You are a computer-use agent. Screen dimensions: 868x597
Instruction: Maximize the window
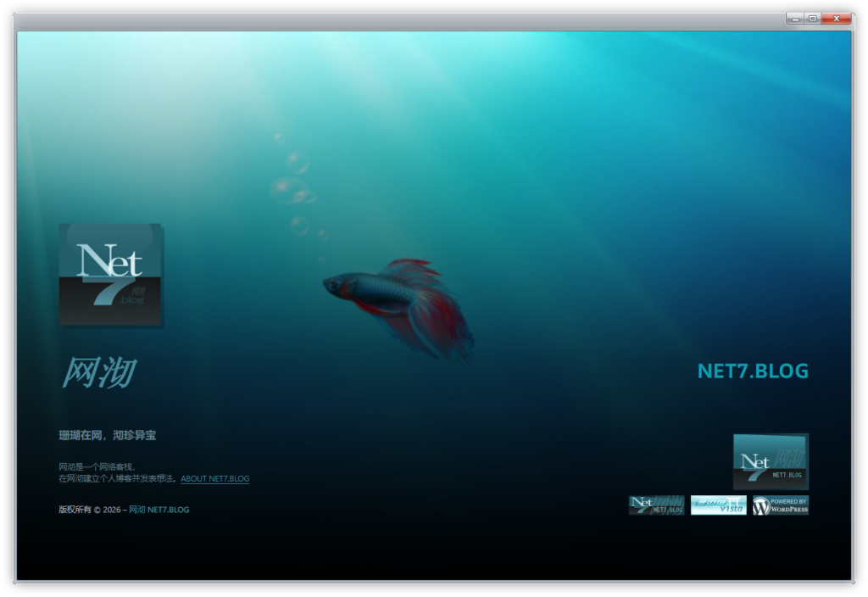tap(813, 18)
